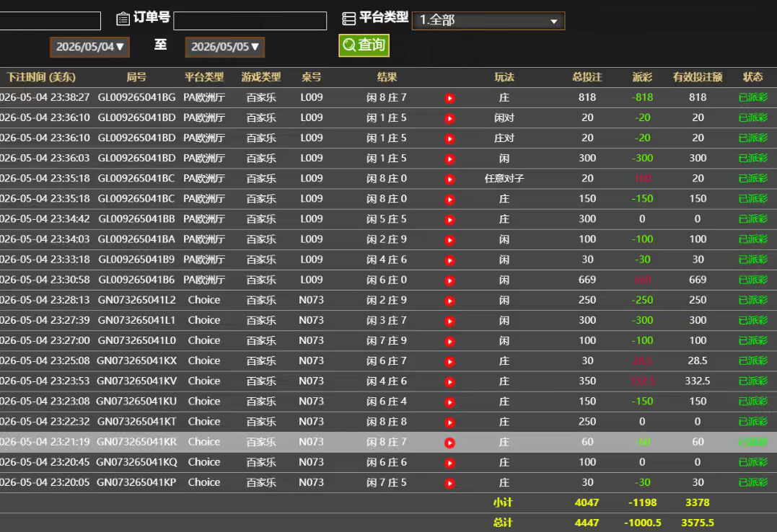Click the 平台类型 list icon
This screenshot has height=532, width=777.
(349, 19)
